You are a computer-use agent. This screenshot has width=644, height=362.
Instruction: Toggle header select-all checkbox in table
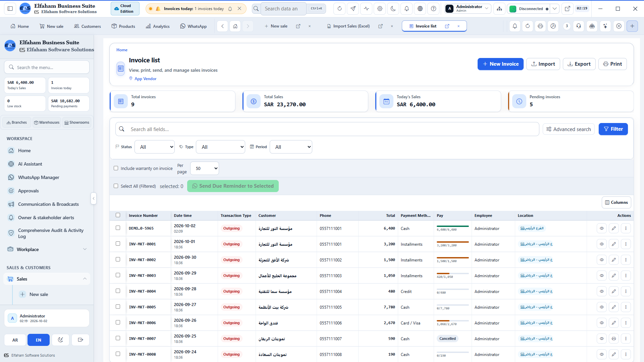(x=118, y=215)
